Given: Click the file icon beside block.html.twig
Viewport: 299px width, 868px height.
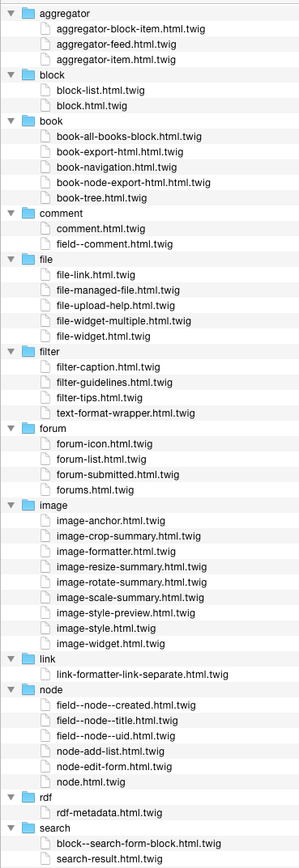Looking at the screenshot, I should (46, 105).
